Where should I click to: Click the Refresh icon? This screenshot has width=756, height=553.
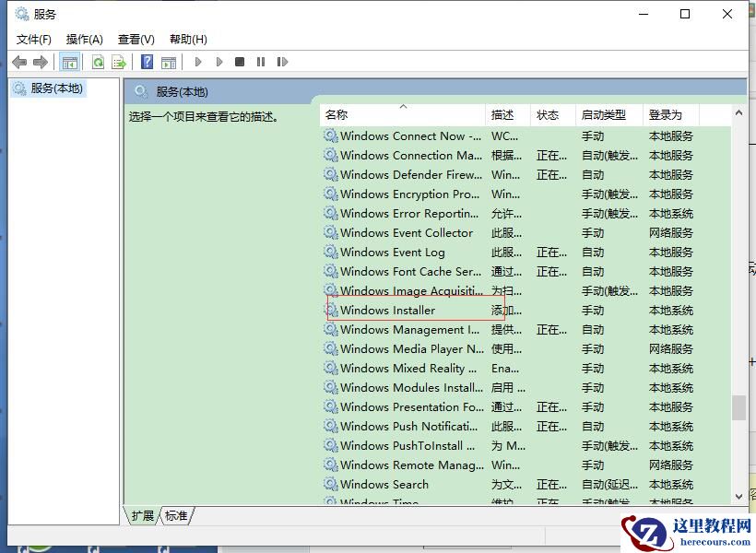(98, 62)
